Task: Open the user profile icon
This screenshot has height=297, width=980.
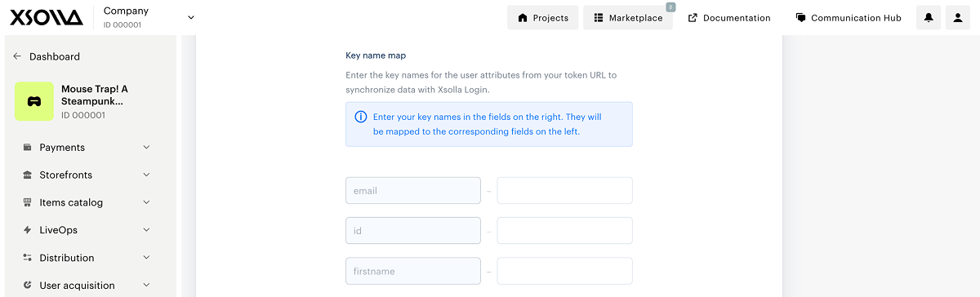Action: tap(958, 18)
